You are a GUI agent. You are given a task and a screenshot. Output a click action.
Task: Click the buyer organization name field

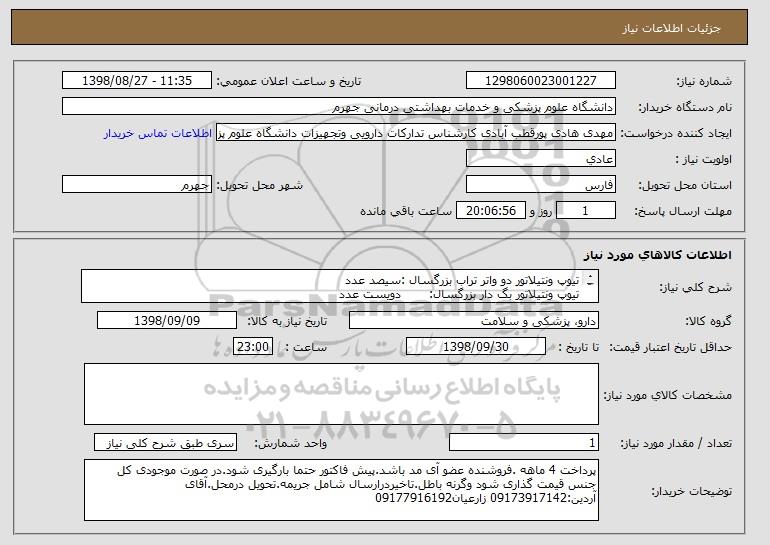(339, 107)
